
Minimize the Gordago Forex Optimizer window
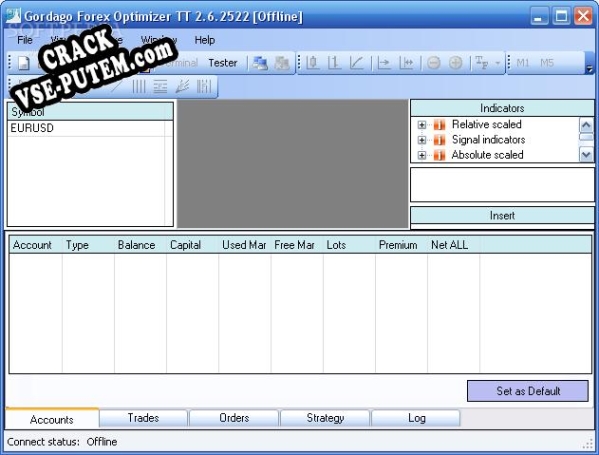point(539,16)
